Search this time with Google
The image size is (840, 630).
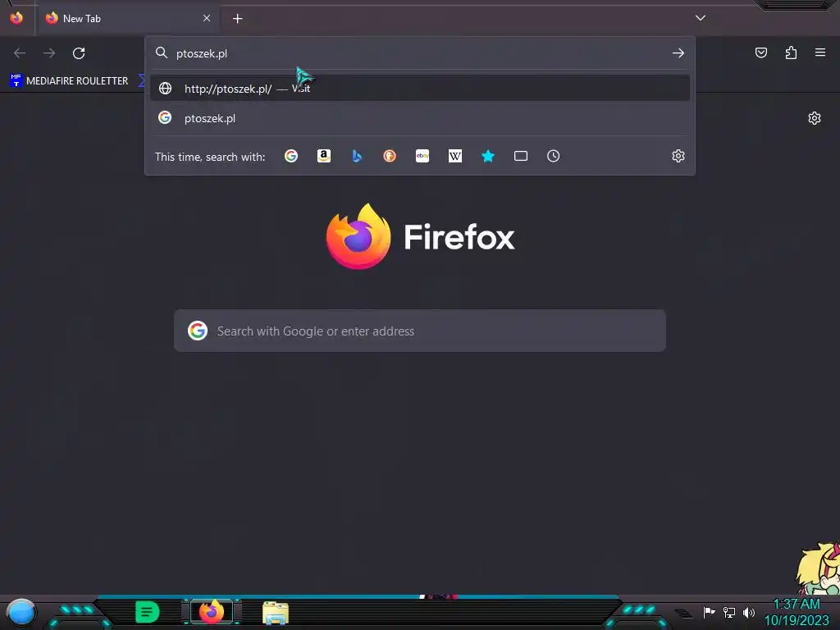point(291,156)
